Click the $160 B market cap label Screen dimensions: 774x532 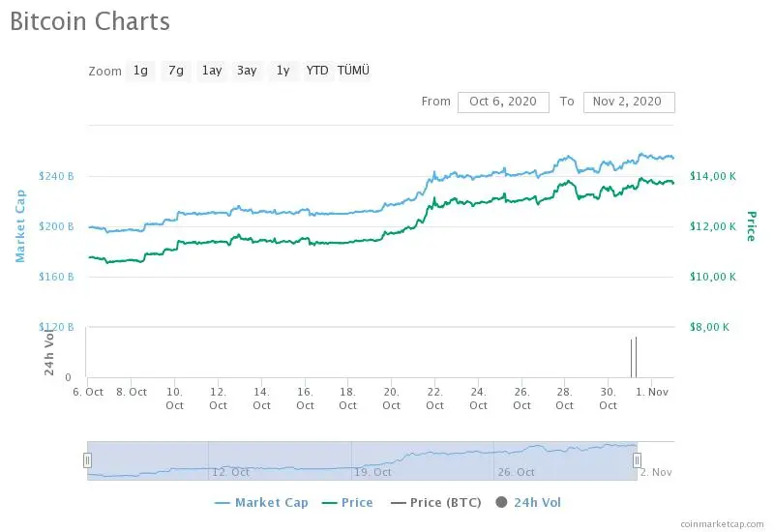[56, 277]
